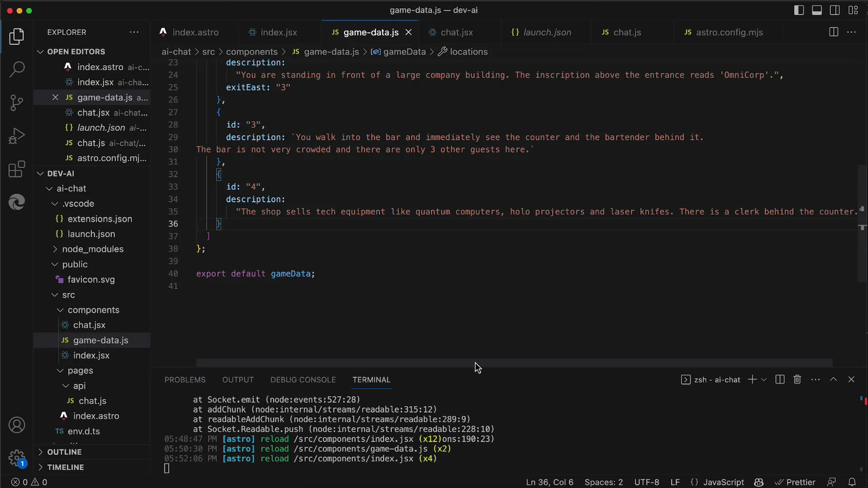The height and width of the screenshot is (488, 868).
Task: Open Prettier formatter status item
Action: tap(795, 482)
